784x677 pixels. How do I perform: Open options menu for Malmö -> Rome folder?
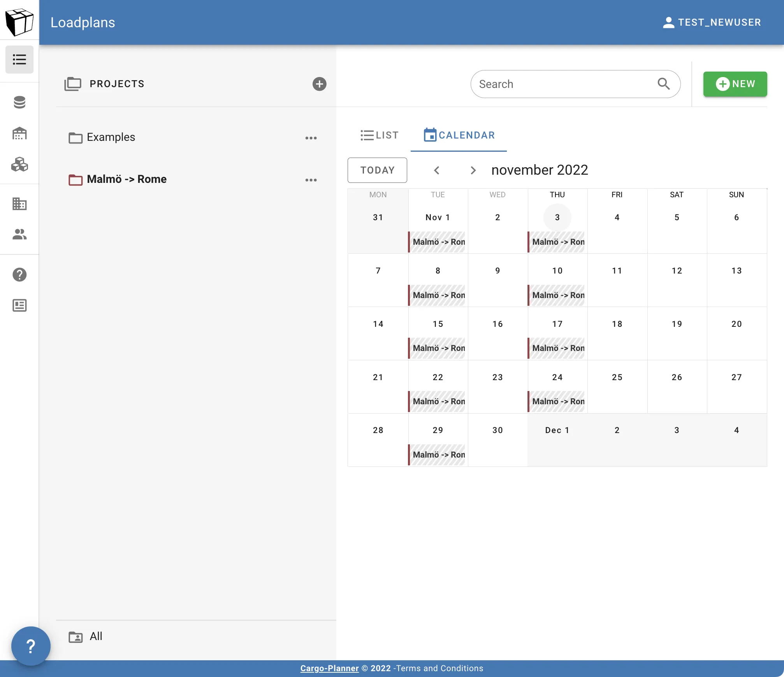coord(311,180)
